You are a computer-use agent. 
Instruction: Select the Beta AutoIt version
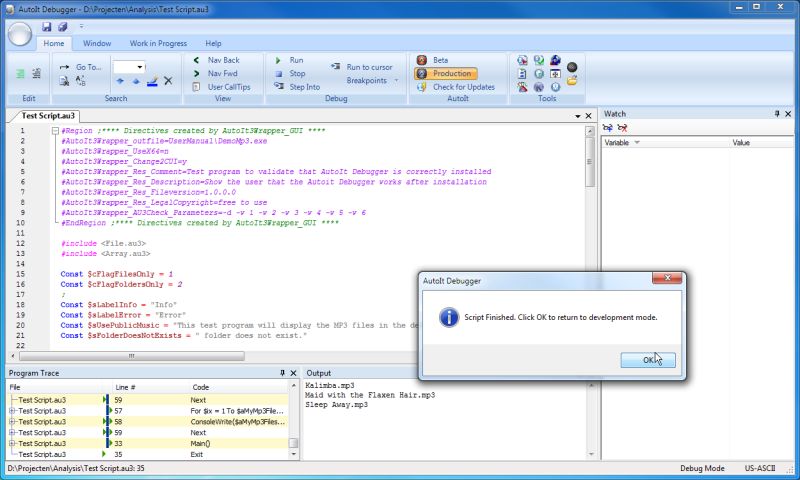point(433,60)
